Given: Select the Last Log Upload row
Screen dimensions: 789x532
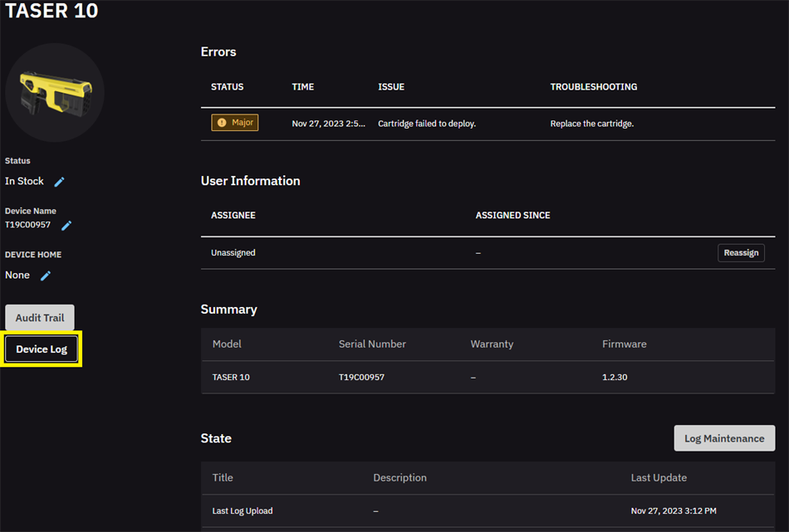Looking at the screenshot, I should [243, 511].
